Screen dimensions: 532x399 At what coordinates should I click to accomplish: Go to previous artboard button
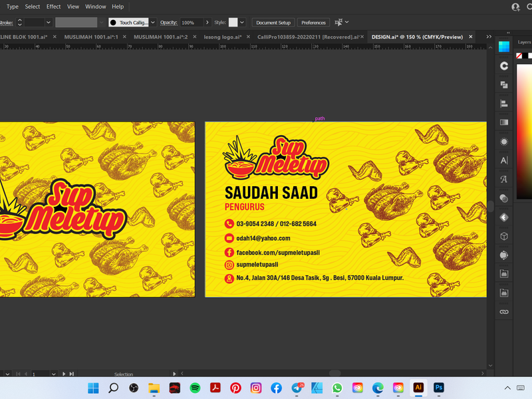26,374
